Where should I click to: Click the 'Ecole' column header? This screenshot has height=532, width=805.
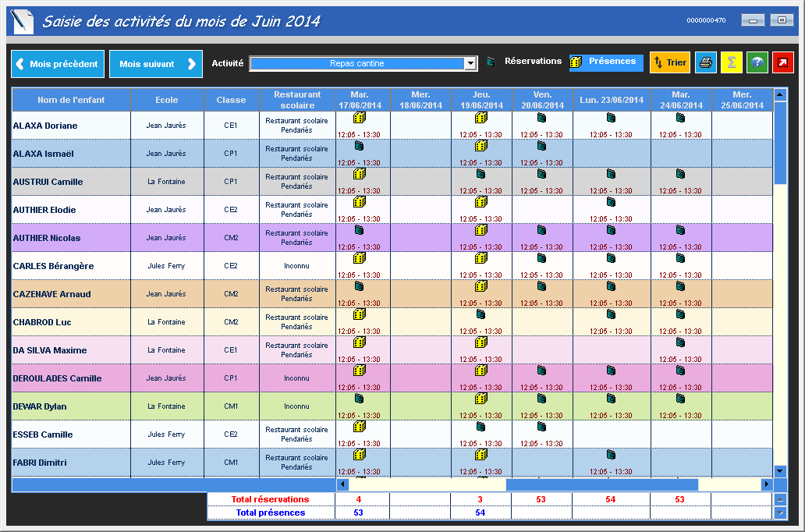coord(167,100)
